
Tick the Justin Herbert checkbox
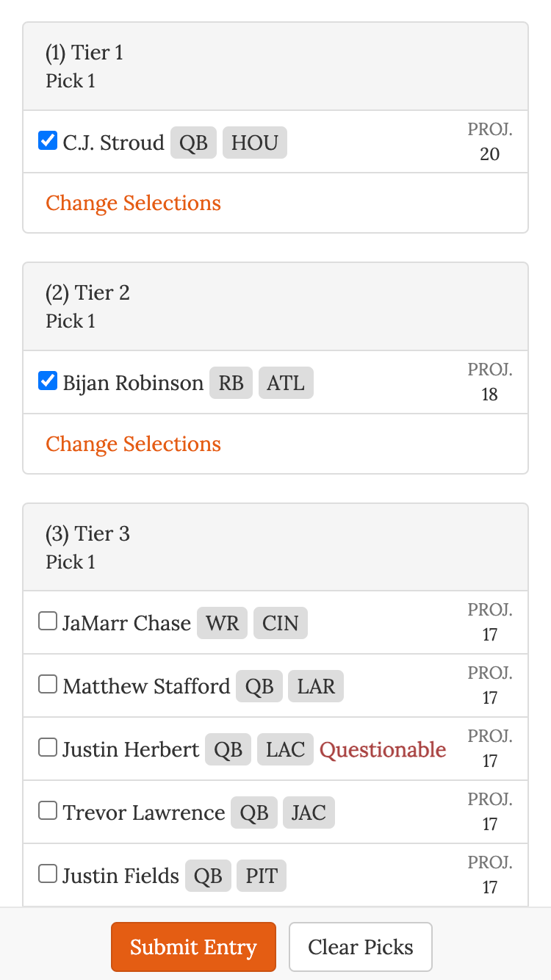48,748
